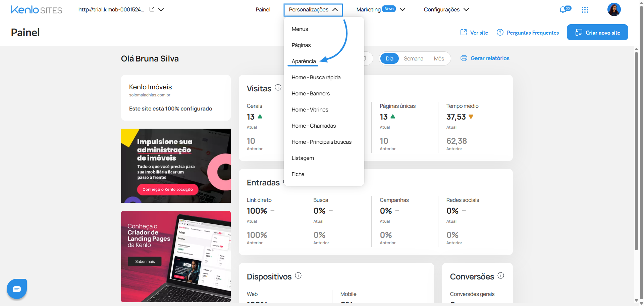Image resolution: width=644 pixels, height=306 pixels.
Task: Click the Tempo médio value 37,53
Action: tap(456, 117)
